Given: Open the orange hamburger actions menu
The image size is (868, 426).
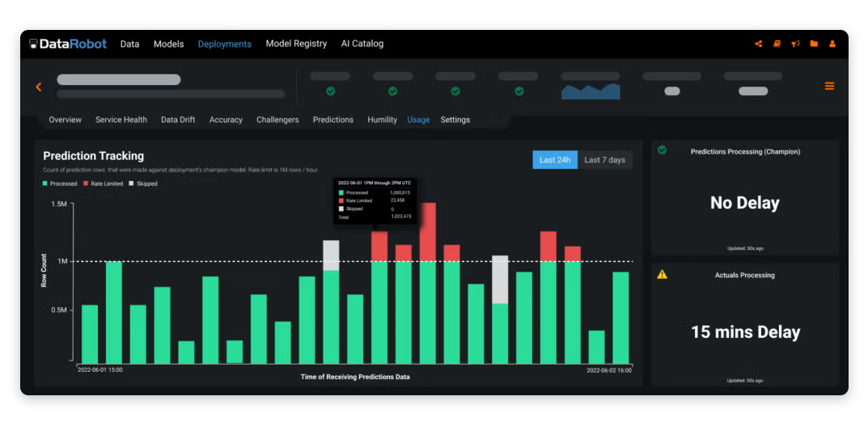Looking at the screenshot, I should [829, 86].
